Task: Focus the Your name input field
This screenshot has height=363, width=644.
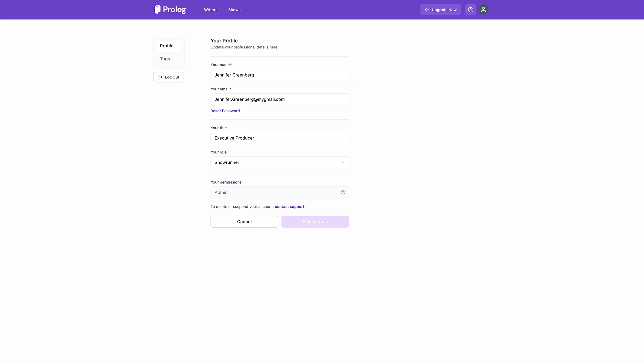Action: 279,75
